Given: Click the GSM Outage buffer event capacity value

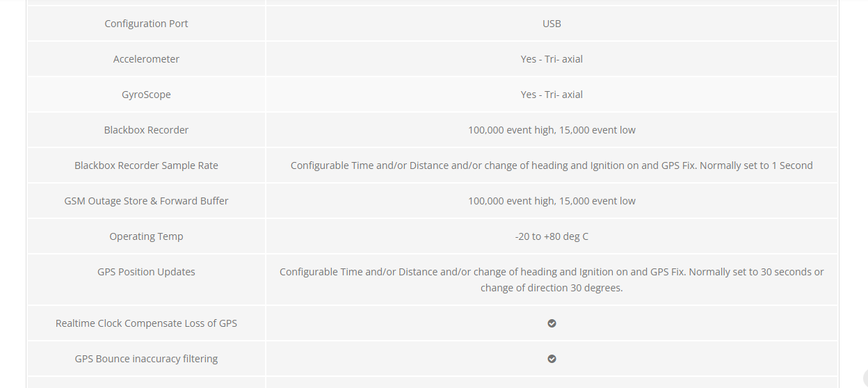Looking at the screenshot, I should click(552, 201).
